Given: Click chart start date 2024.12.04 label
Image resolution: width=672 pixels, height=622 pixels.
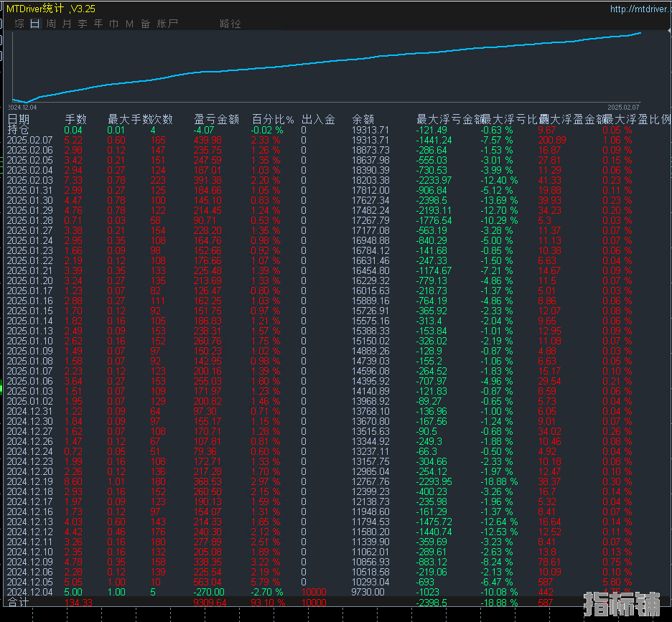Looking at the screenshot, I should (x=23, y=107).
